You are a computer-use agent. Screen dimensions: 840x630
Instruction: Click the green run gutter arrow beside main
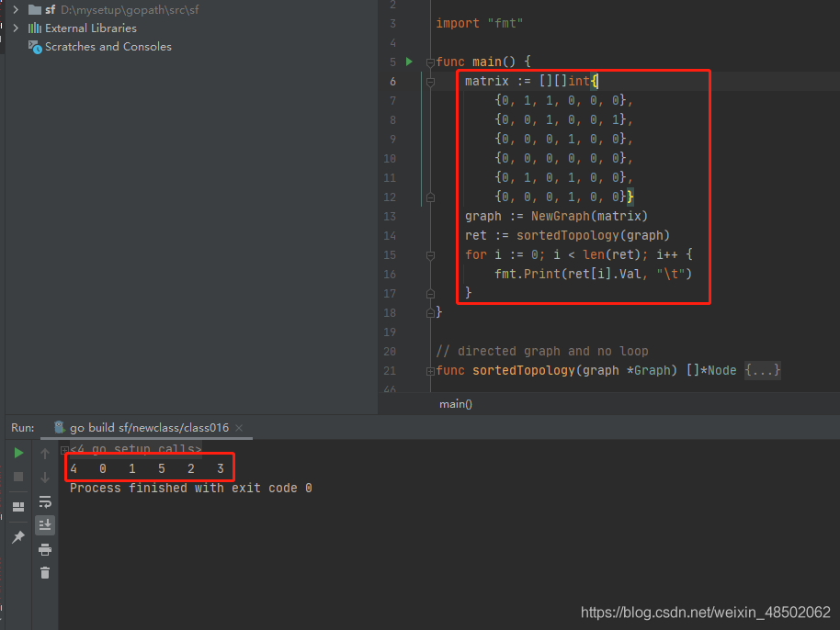(409, 62)
